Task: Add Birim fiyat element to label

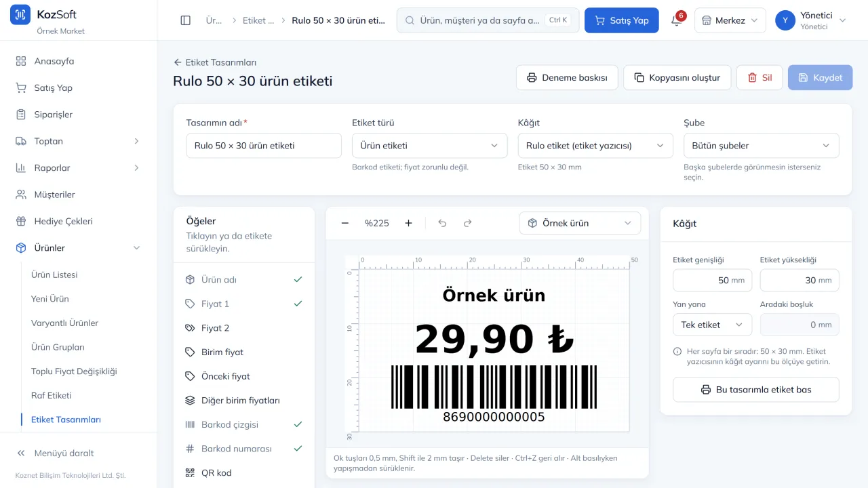Action: click(244, 352)
